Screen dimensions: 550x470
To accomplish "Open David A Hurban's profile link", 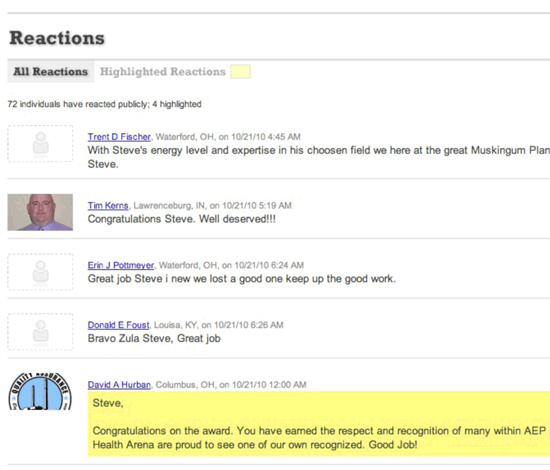I will tap(119, 385).
